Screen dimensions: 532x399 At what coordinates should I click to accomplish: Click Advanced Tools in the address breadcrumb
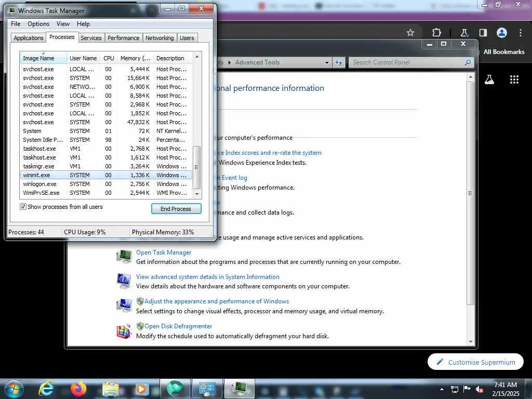point(257,62)
